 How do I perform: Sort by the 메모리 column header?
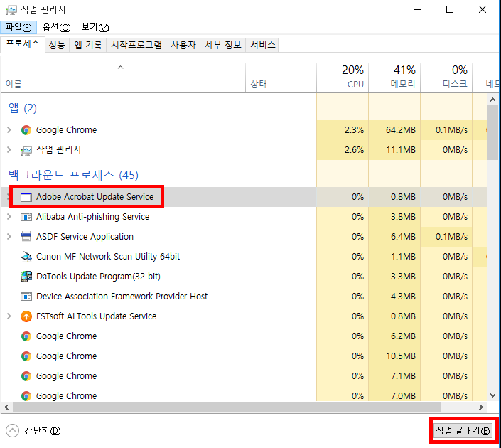coord(394,78)
